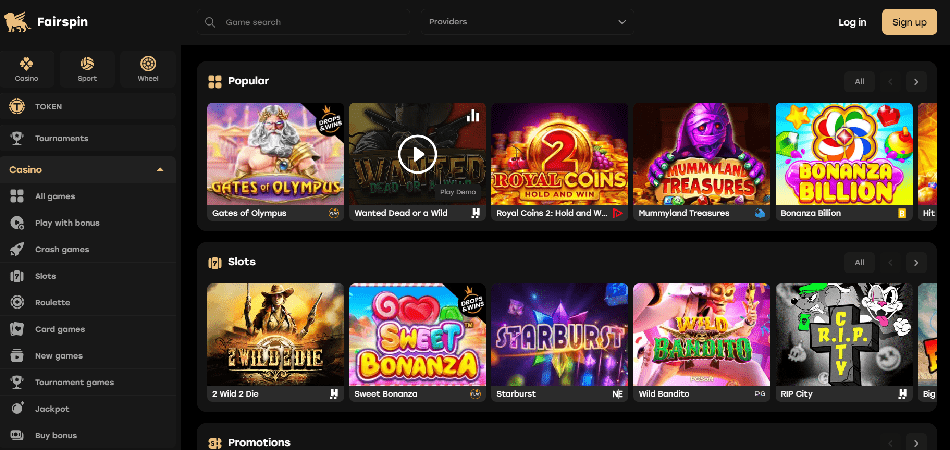950x450 pixels.
Task: Click the New games icon
Action: pos(17,356)
